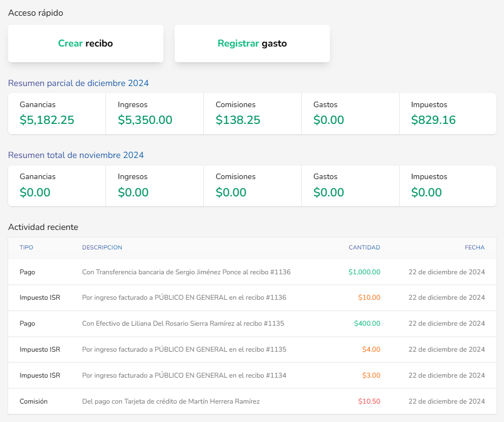This screenshot has height=422, width=504.
Task: Click the date of the $400.00 payment
Action: point(447,324)
